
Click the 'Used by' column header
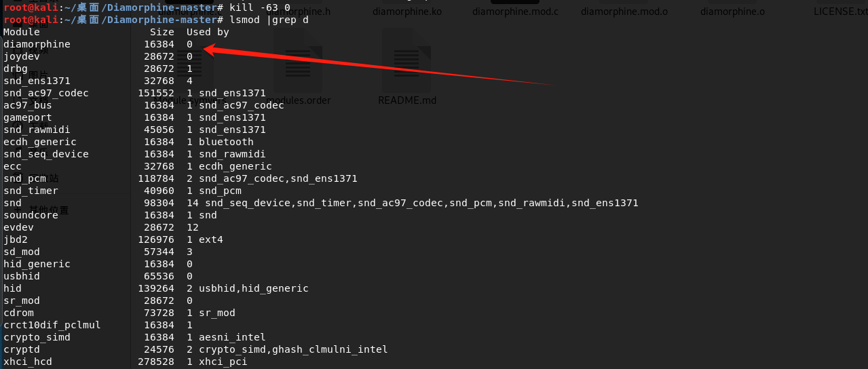click(208, 32)
